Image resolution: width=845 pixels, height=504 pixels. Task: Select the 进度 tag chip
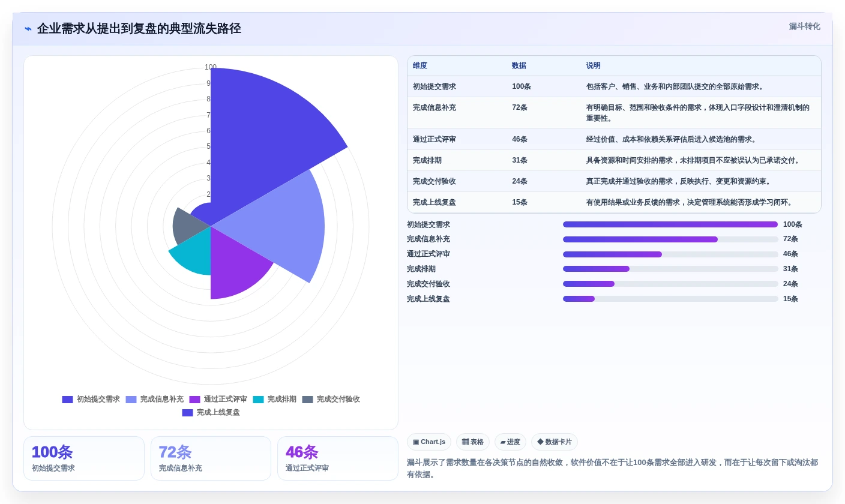tap(510, 442)
